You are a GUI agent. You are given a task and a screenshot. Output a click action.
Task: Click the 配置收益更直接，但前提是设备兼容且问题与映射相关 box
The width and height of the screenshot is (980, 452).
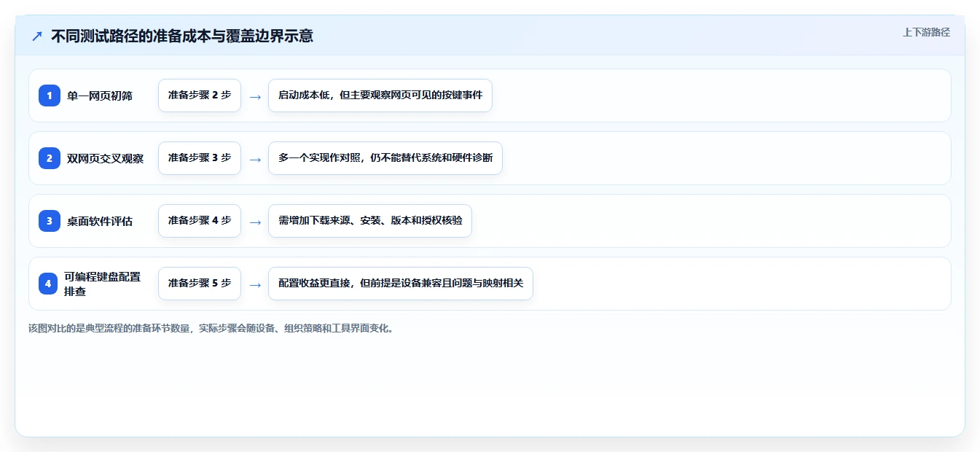pyautogui.click(x=401, y=284)
